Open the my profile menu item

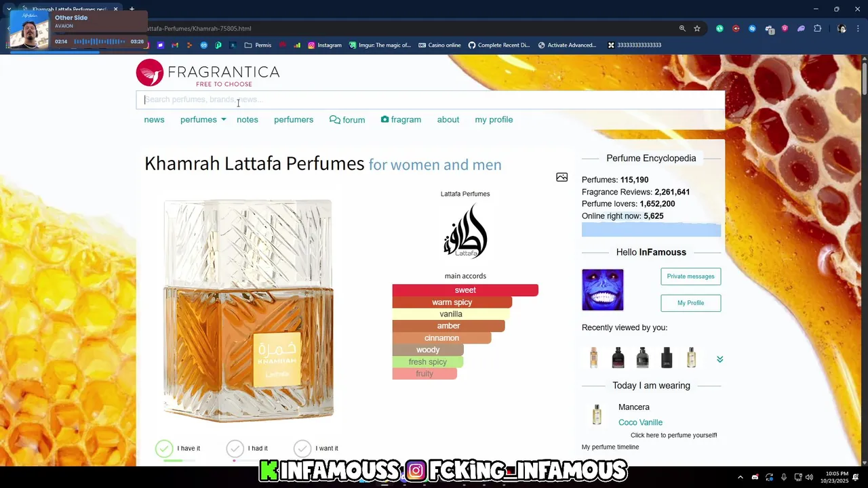tap(494, 119)
